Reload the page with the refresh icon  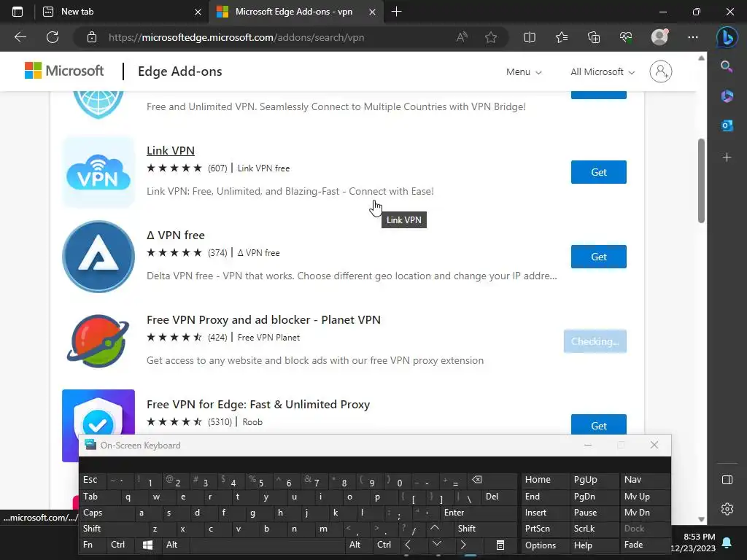(53, 37)
